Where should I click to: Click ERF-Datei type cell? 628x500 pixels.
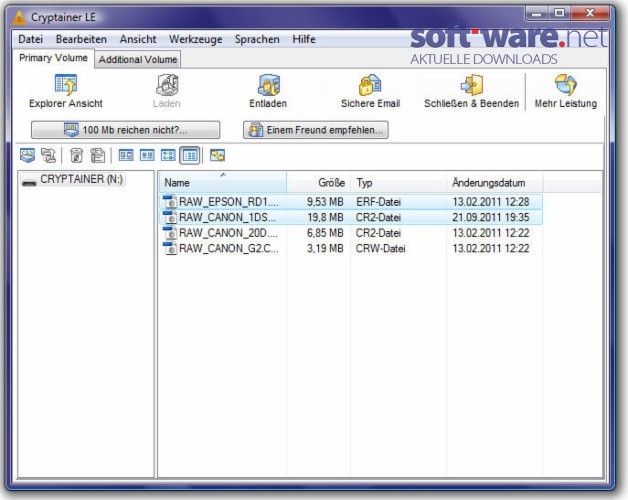pyautogui.click(x=378, y=202)
